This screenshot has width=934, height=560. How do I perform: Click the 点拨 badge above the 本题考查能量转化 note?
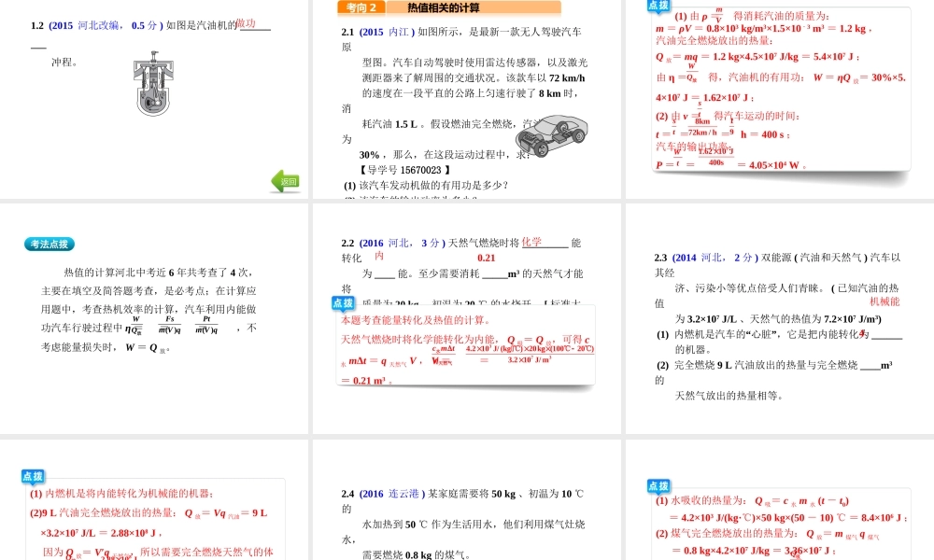click(343, 303)
